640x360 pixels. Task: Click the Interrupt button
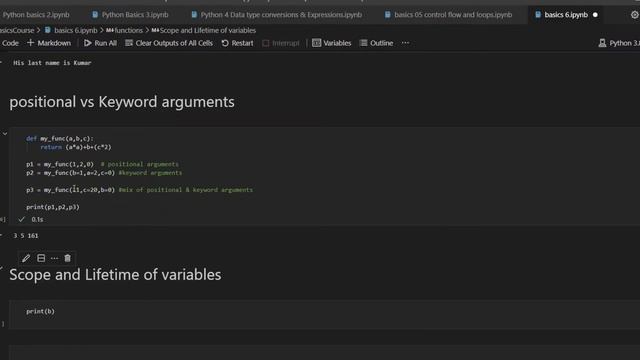coord(281,43)
